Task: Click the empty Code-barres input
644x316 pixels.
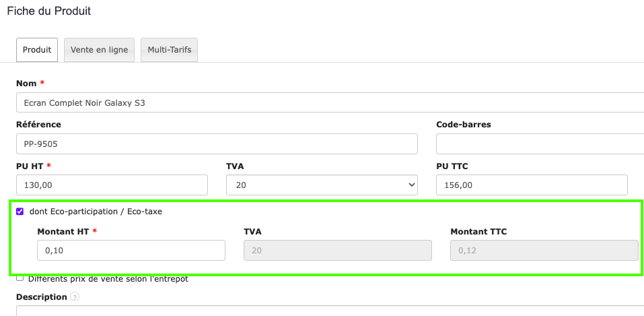Action: [538, 144]
